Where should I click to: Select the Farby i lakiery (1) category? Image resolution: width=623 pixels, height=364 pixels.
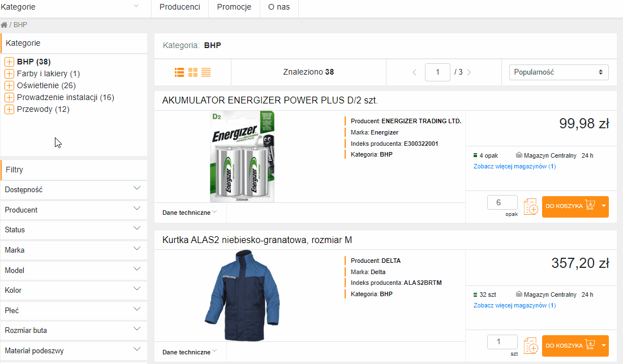coord(49,74)
